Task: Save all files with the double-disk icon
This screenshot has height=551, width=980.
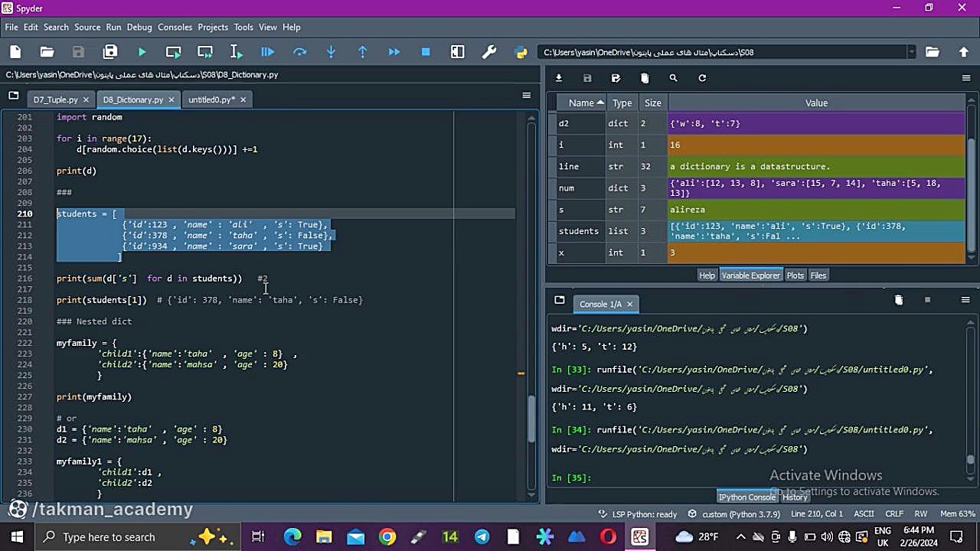Action: (110, 52)
